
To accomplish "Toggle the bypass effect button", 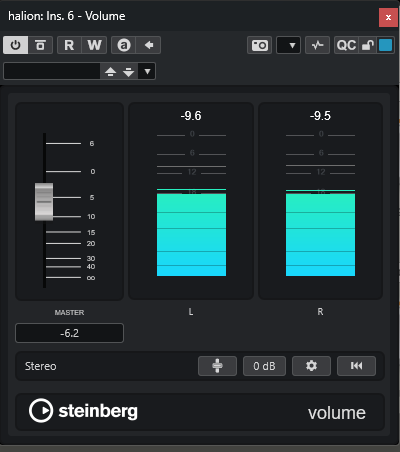I will click(40, 45).
